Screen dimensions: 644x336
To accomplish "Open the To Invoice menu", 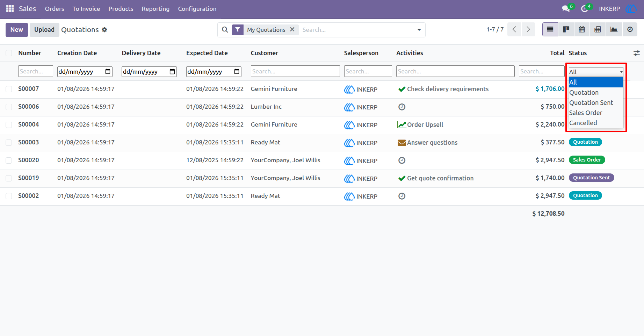I will tap(86, 9).
